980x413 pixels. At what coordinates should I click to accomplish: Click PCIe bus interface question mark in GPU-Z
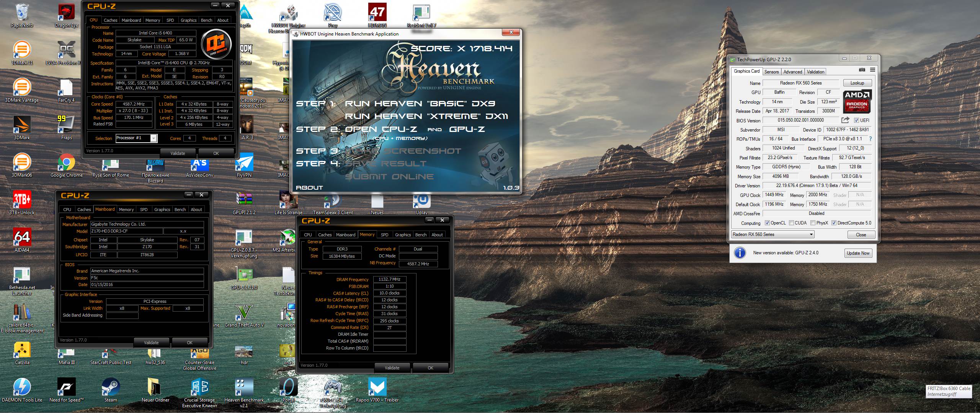pos(870,139)
